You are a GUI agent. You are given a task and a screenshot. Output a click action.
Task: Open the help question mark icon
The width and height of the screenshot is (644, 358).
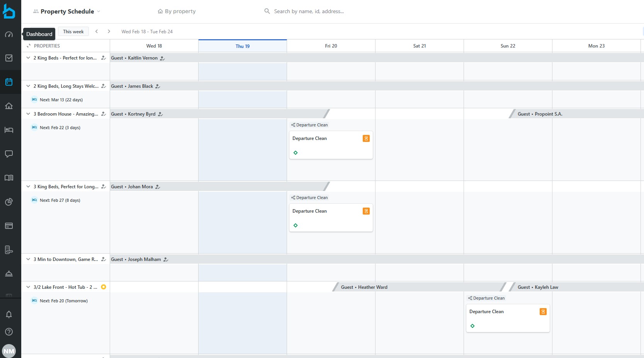click(x=9, y=332)
